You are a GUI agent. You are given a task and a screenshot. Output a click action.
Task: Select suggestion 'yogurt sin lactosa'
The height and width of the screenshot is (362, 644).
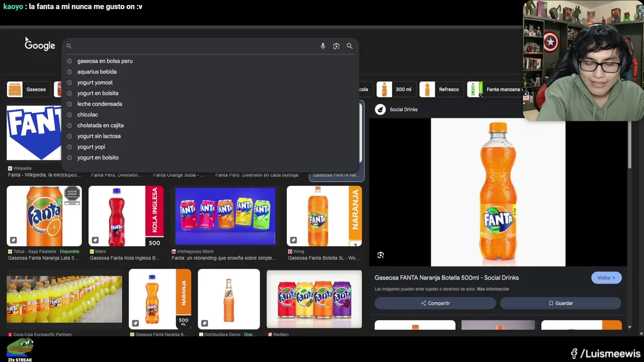click(99, 136)
